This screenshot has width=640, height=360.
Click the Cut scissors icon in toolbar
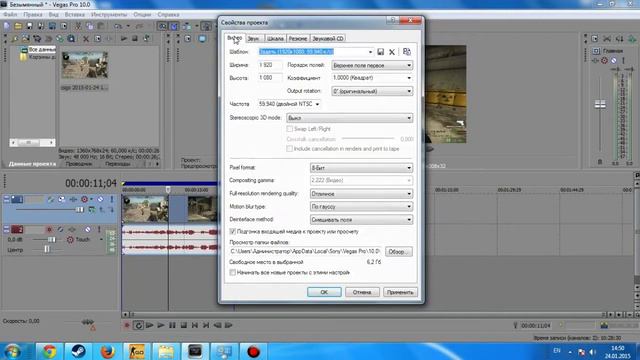(x=78, y=26)
